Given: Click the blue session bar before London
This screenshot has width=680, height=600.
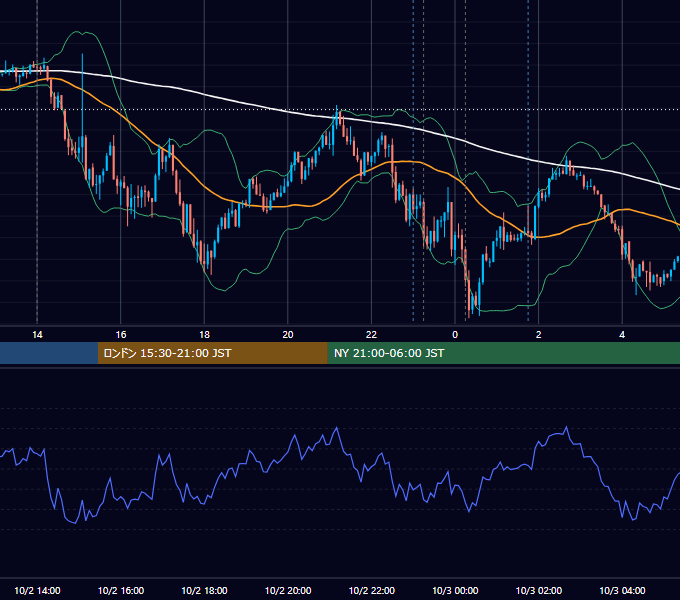Looking at the screenshot, I should (49, 353).
